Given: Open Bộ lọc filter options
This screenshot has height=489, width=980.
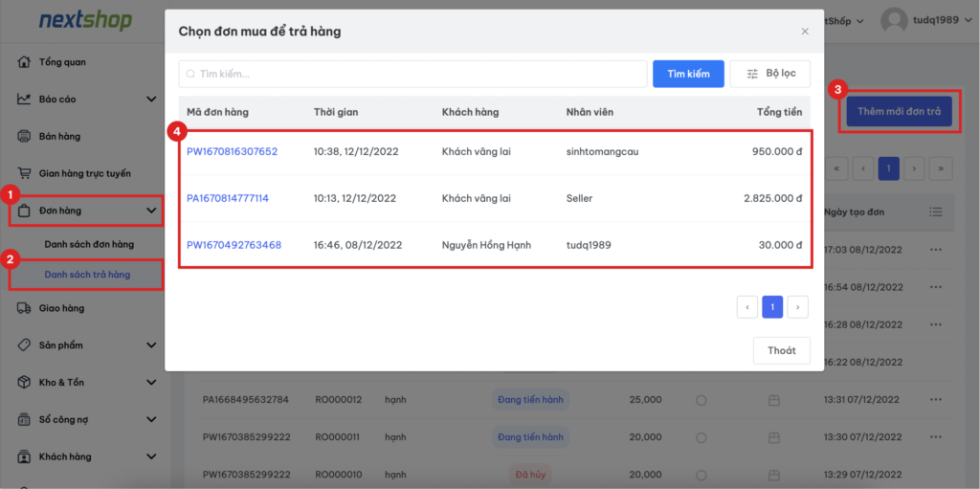Looking at the screenshot, I should [769, 74].
